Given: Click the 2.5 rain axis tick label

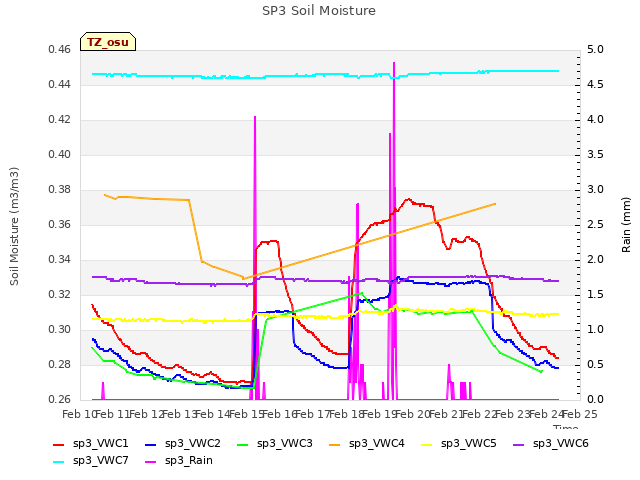Looking at the screenshot, I should [x=595, y=225].
